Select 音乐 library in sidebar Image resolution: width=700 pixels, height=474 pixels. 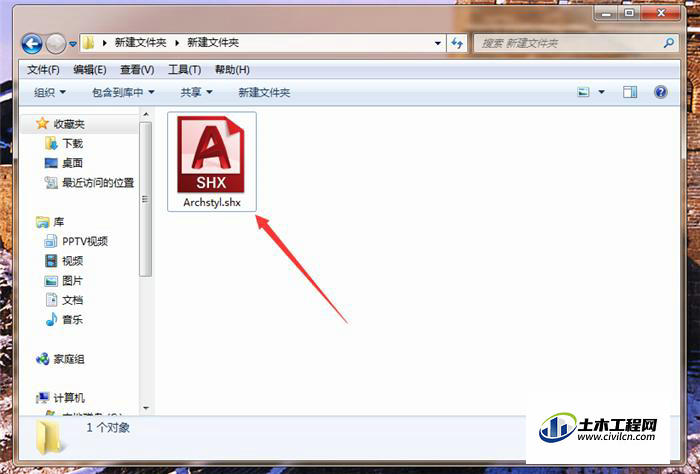[72, 320]
